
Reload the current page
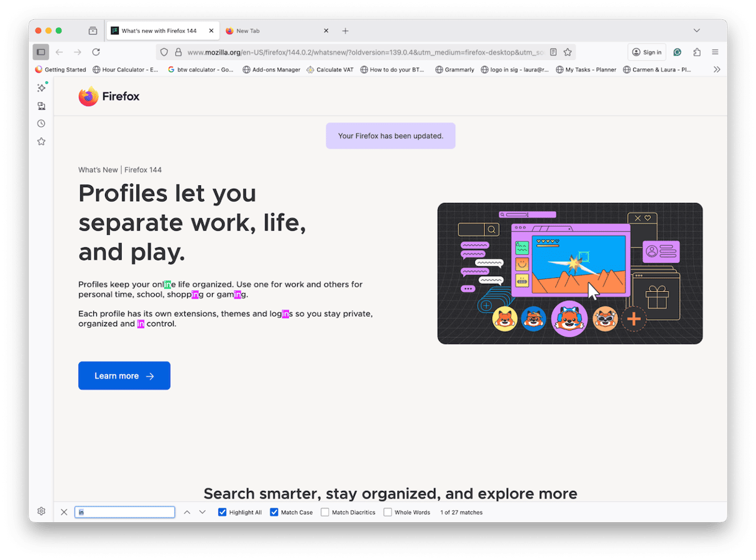tap(96, 52)
